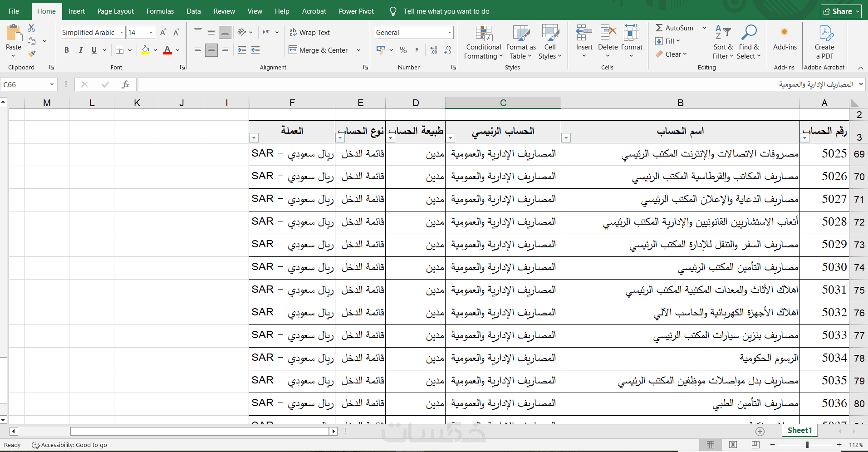868x452 pixels.
Task: Apply Comma Style format
Action: coord(417,50)
